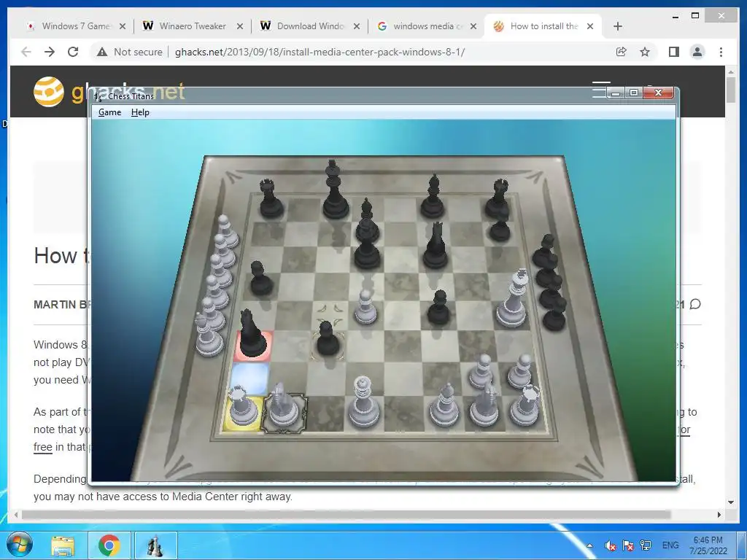Click the black king on the top row
Image resolution: width=747 pixels, height=560 pixels.
[x=335, y=190]
